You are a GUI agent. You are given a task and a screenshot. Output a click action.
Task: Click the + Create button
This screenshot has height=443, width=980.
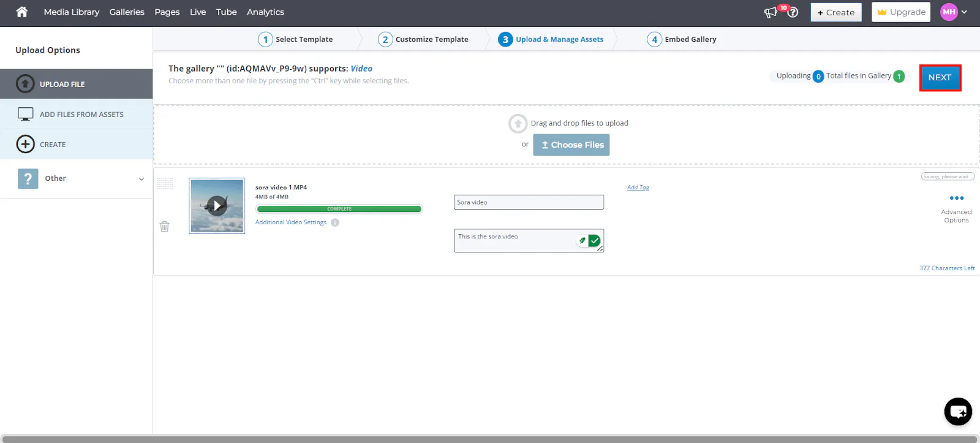(836, 12)
